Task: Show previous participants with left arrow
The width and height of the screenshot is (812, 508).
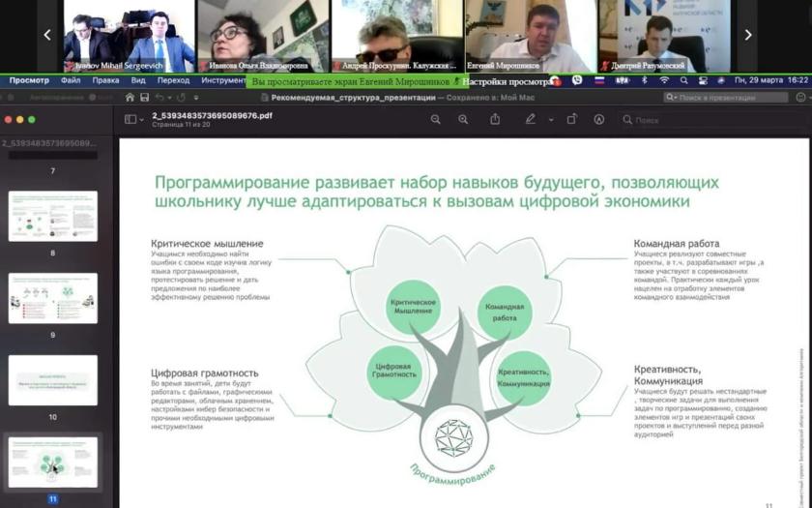Action: (x=47, y=35)
